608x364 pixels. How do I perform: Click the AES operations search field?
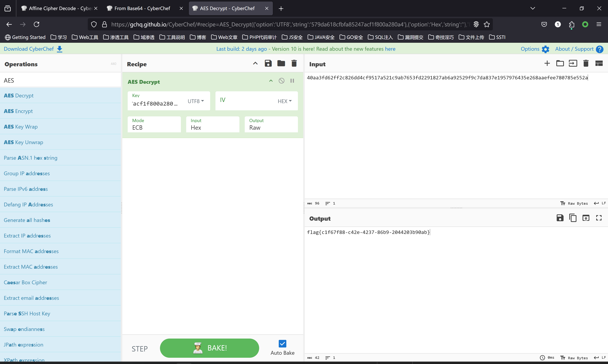(60, 81)
